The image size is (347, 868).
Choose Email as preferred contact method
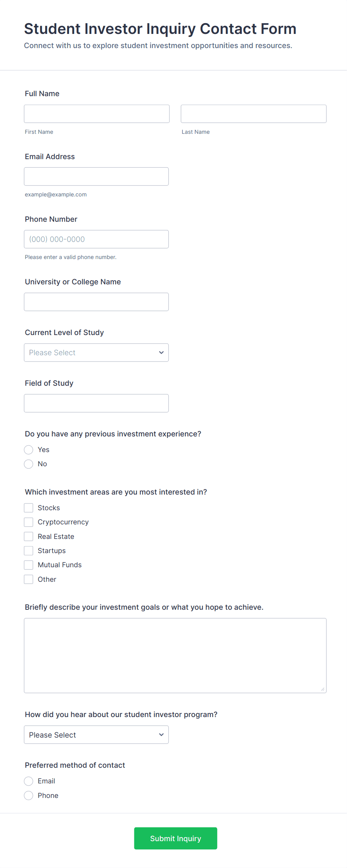coord(29,781)
